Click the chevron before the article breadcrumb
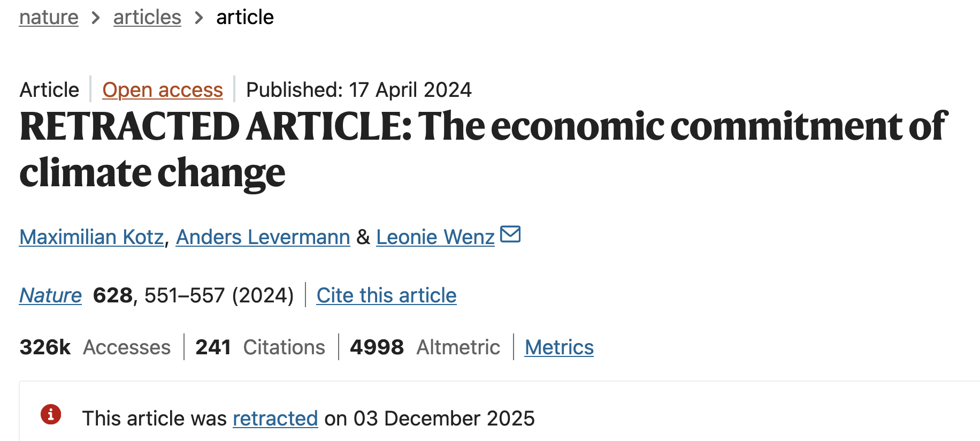The width and height of the screenshot is (980, 441). (199, 18)
